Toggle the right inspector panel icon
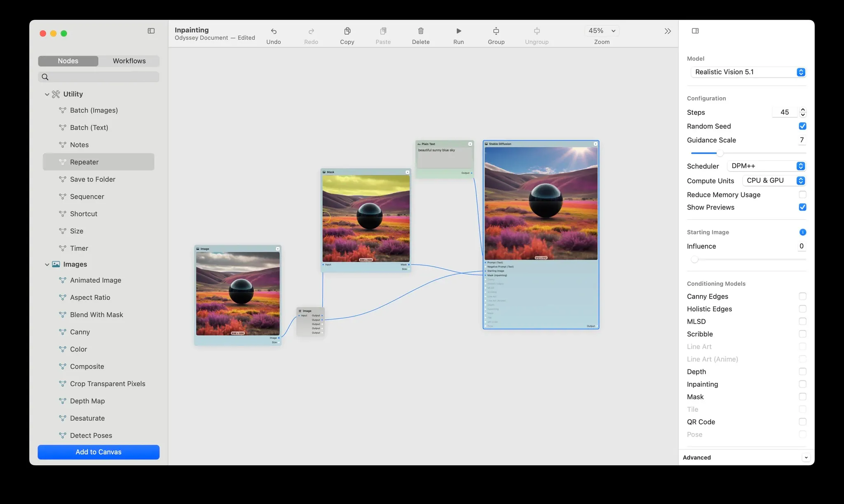844x504 pixels. [695, 31]
